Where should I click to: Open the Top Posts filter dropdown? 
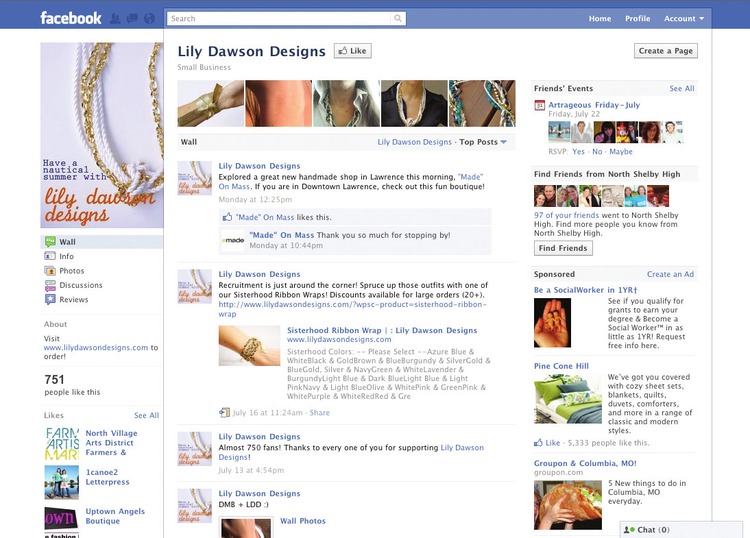[x=483, y=142]
